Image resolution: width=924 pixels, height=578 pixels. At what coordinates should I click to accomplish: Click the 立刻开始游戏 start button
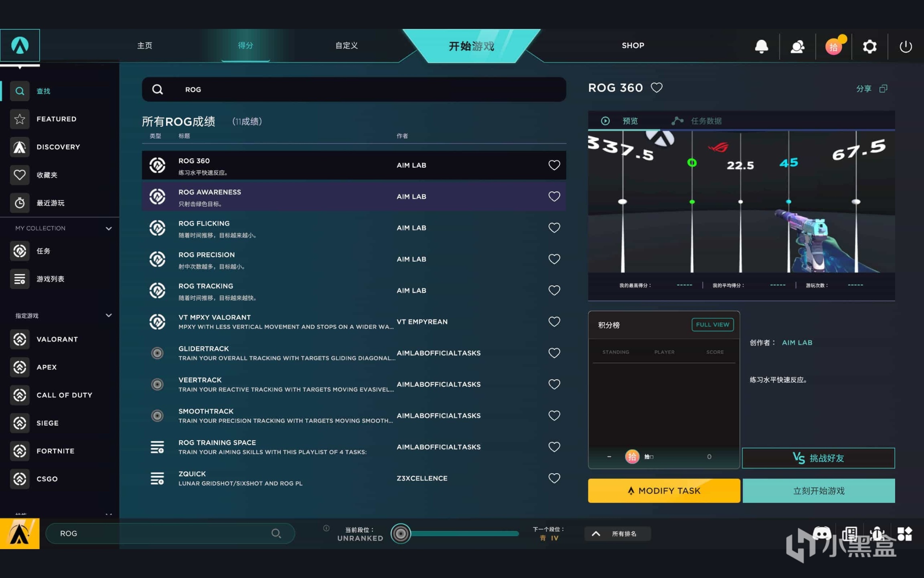(818, 490)
